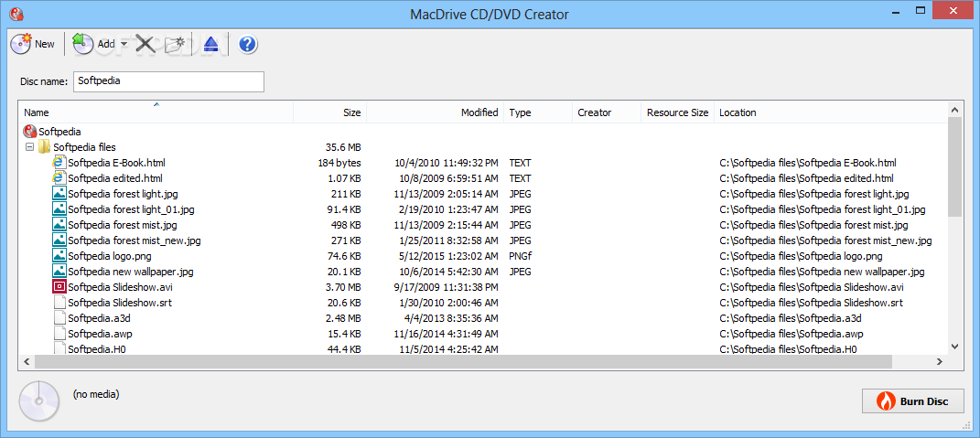The height and width of the screenshot is (438, 980).
Task: Select file name Softpedia forest mist.jpg
Action: (x=123, y=225)
